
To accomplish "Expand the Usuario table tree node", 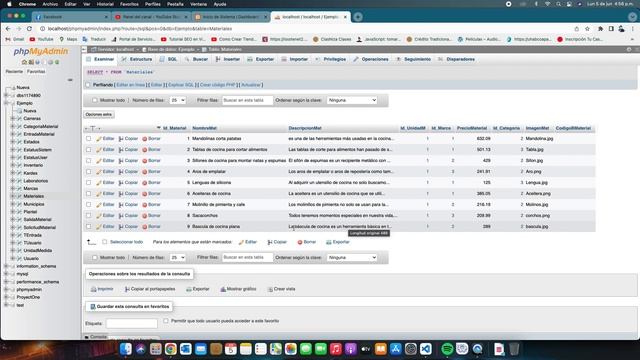I will 12,258.
